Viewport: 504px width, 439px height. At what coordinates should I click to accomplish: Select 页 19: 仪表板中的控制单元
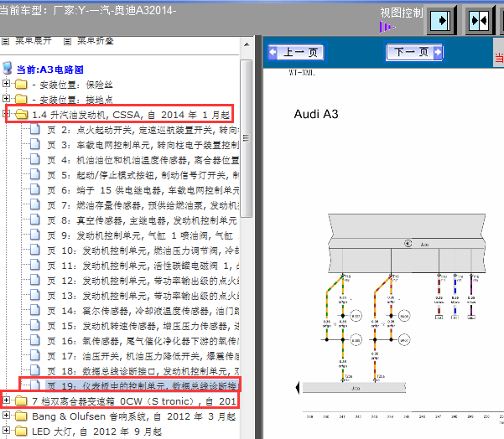(x=143, y=385)
